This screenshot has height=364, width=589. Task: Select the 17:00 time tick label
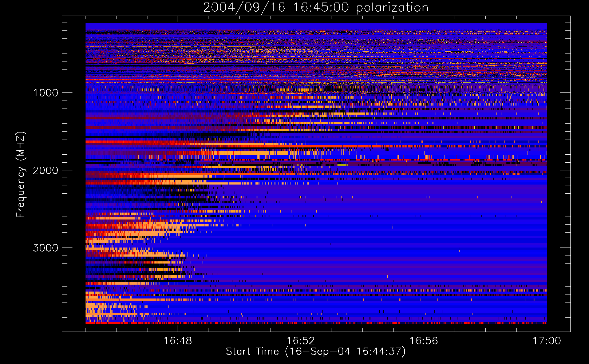(546, 341)
